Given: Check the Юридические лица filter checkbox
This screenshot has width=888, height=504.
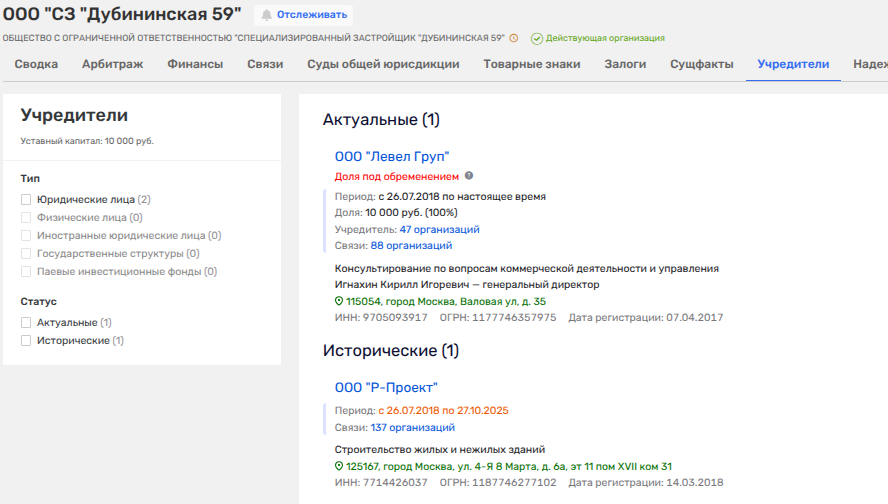Looking at the screenshot, I should (x=27, y=200).
